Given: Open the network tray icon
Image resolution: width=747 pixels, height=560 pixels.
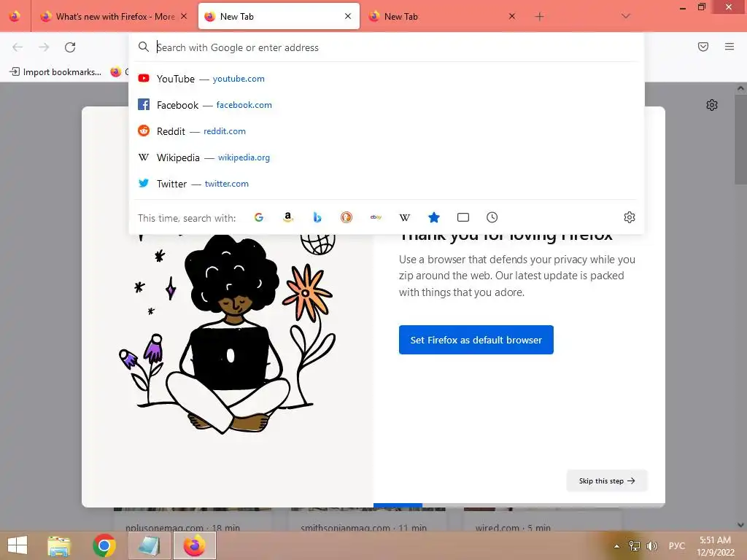Looking at the screenshot, I should (634, 546).
